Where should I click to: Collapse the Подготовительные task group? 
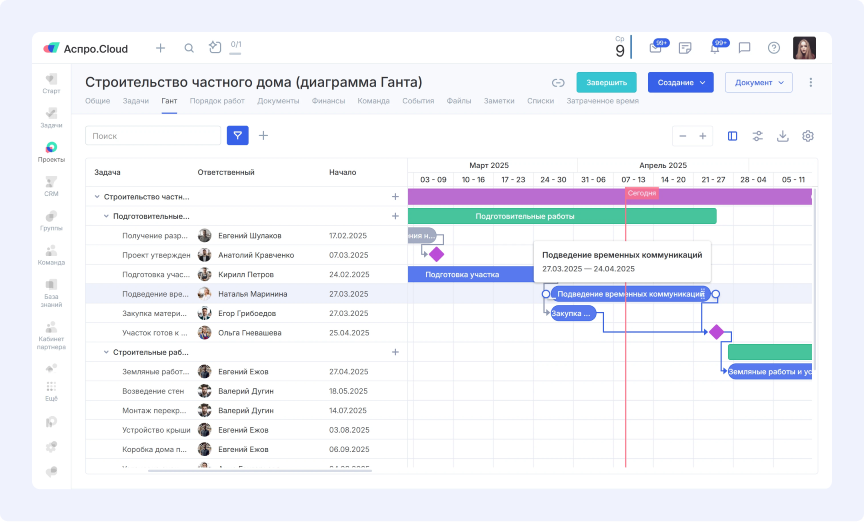pyautogui.click(x=107, y=216)
